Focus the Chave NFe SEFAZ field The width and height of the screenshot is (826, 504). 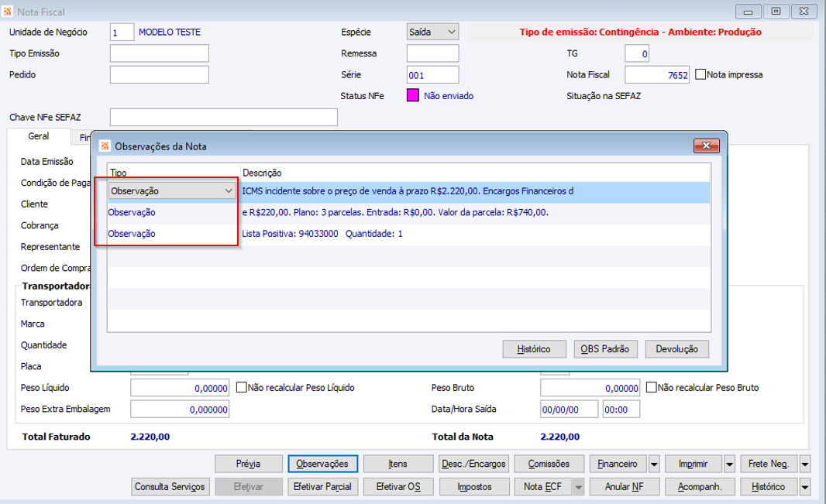223,117
